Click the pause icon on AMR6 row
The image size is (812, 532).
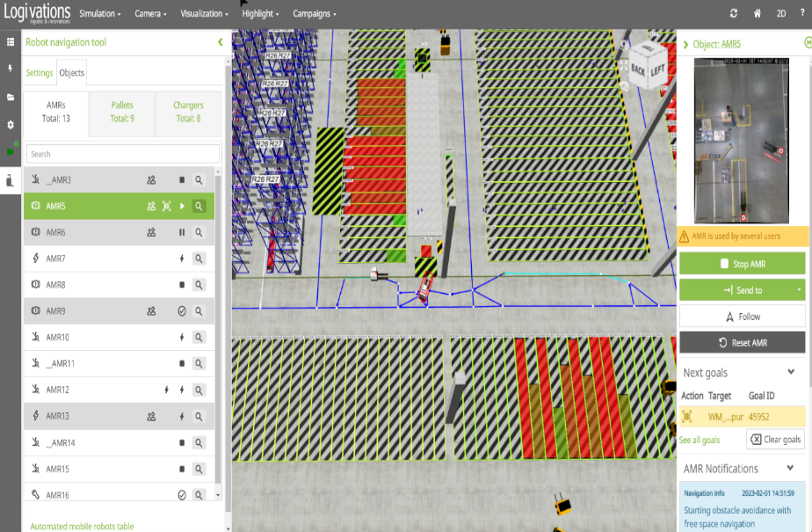(182, 233)
